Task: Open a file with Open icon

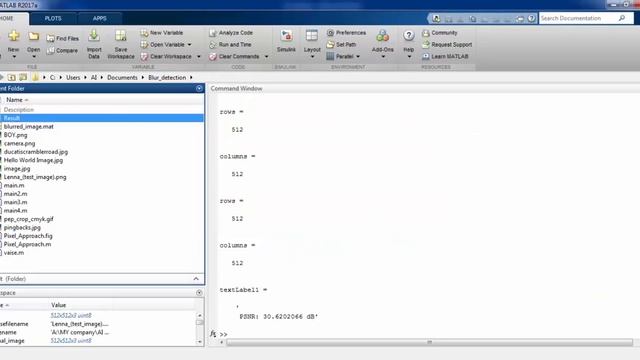Action: click(33, 36)
